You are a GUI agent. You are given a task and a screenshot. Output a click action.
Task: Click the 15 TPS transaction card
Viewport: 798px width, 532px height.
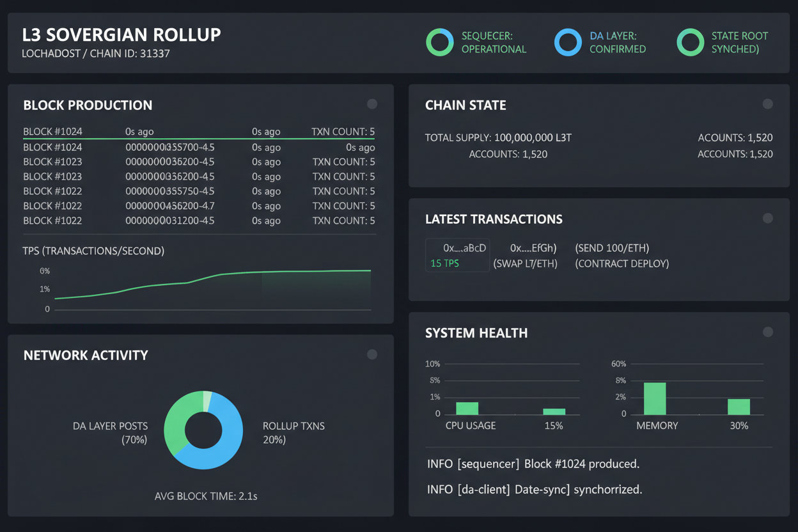click(x=457, y=255)
